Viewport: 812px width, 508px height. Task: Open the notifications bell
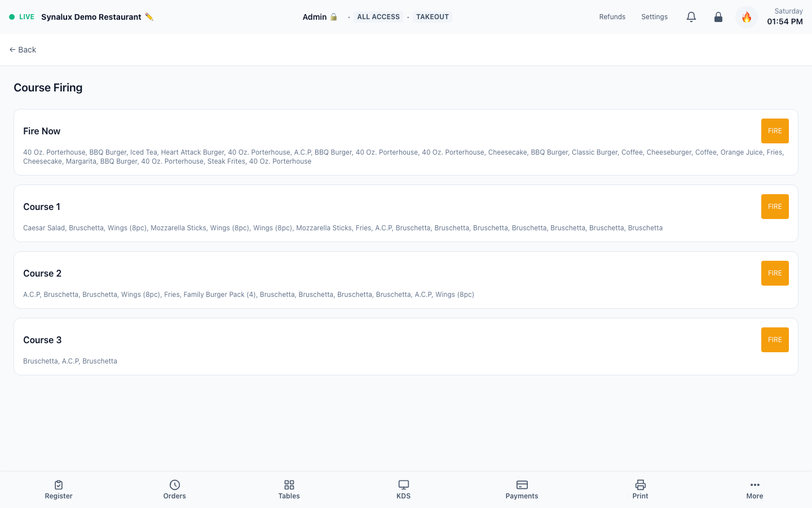691,17
